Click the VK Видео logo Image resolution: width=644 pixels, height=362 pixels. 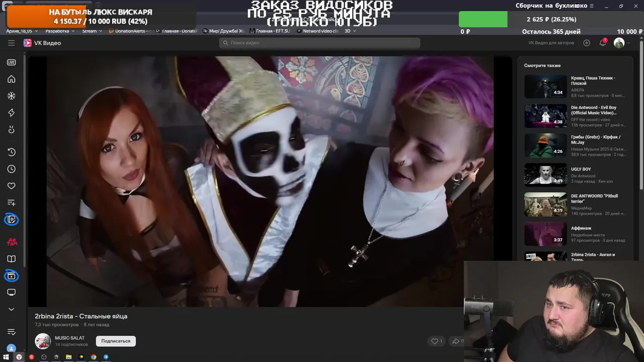42,43
